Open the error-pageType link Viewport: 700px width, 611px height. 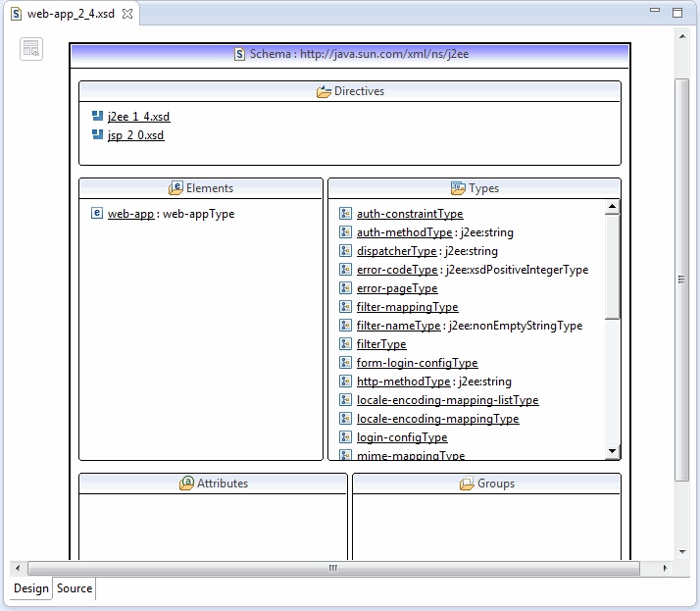397,288
